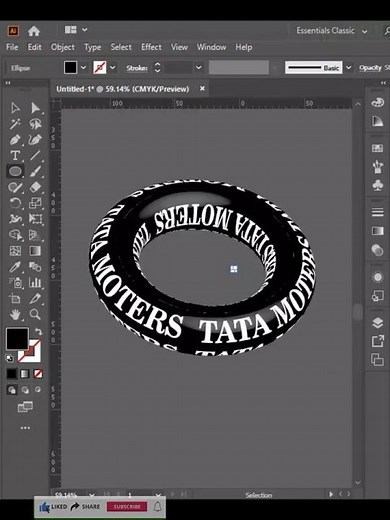Image resolution: width=390 pixels, height=520 pixels.
Task: Select the Pen tool
Action: [15, 140]
